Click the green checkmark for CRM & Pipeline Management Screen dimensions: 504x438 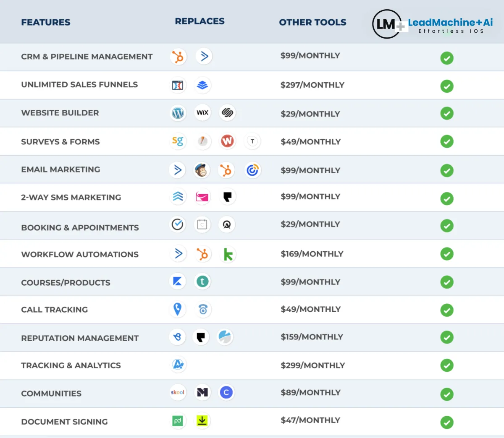(447, 58)
